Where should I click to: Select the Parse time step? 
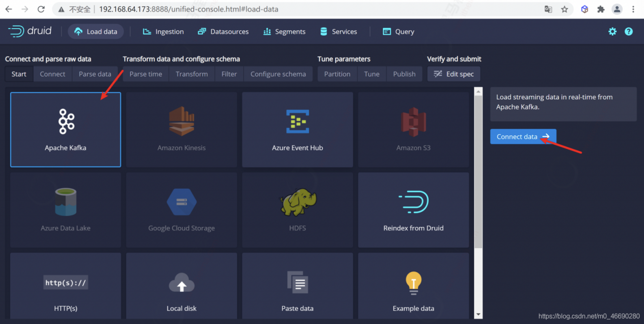click(146, 74)
